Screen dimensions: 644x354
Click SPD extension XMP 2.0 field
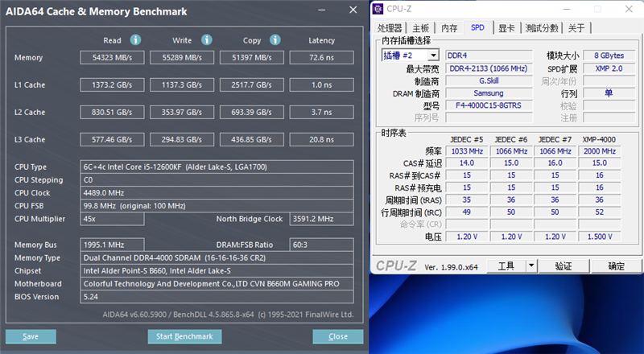(x=609, y=68)
